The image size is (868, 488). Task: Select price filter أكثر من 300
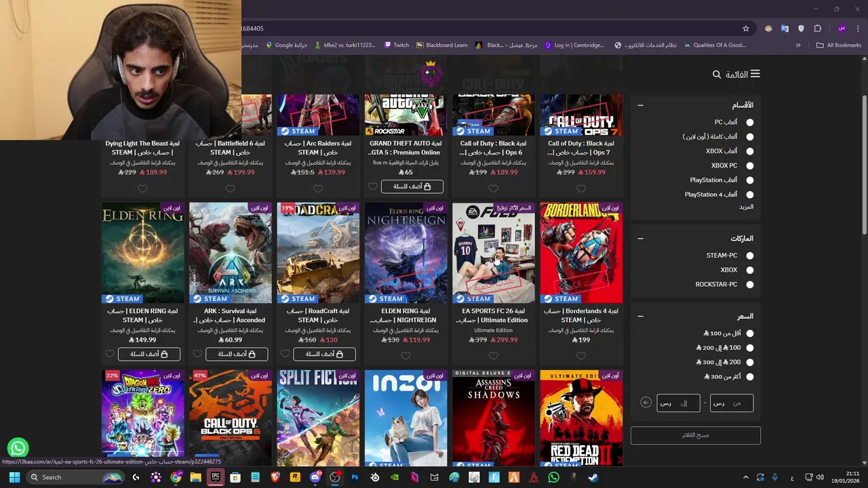click(x=750, y=377)
